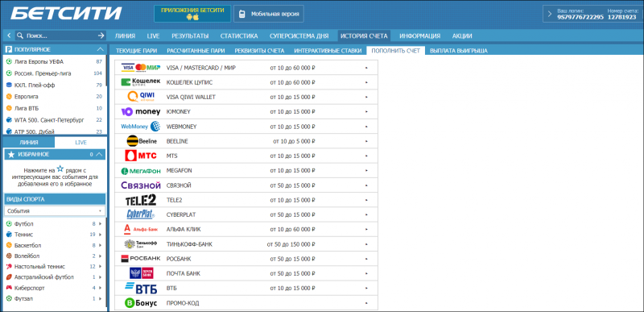Click the Футбол sport ball icon

(x=9, y=224)
